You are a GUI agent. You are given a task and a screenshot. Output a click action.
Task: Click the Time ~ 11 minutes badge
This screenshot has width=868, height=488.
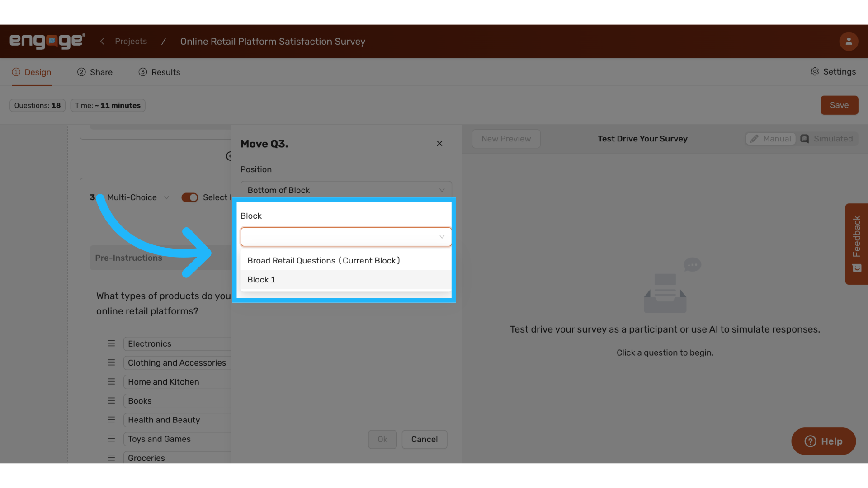tap(108, 105)
